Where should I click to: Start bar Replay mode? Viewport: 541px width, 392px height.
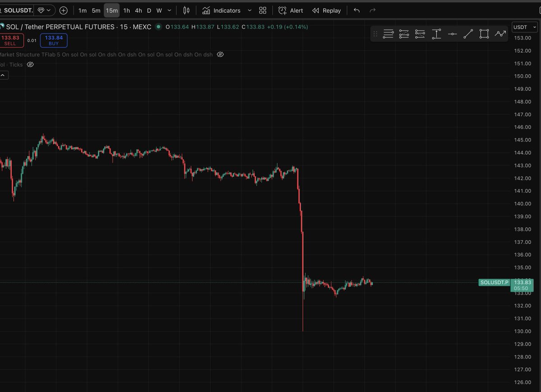(x=326, y=10)
